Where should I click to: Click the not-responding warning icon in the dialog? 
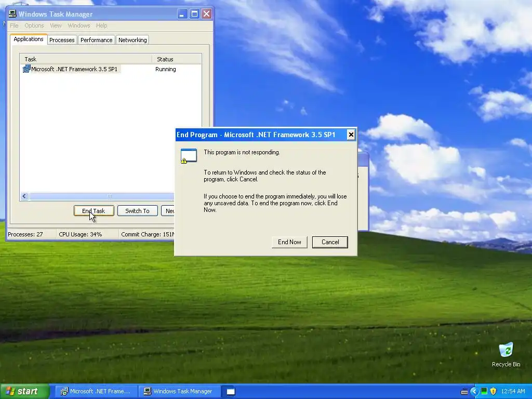(x=189, y=156)
